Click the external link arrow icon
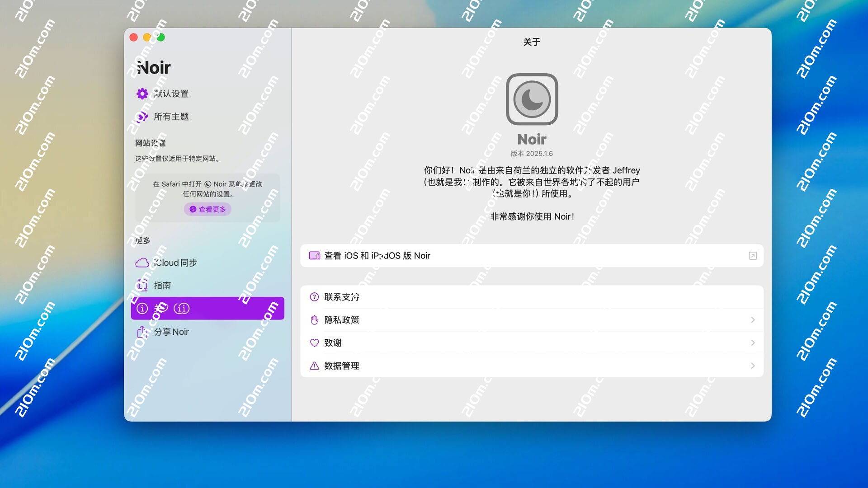Screen dimensions: 868x488 753,256
